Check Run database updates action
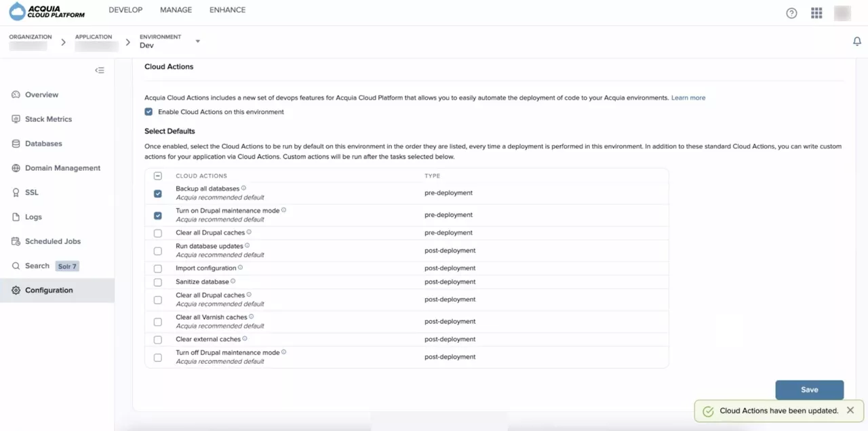This screenshot has height=431, width=868. point(158,251)
